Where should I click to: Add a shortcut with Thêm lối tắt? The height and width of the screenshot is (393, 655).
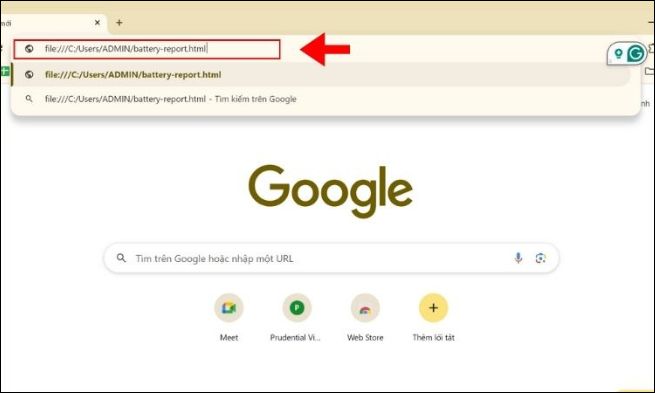click(x=434, y=317)
